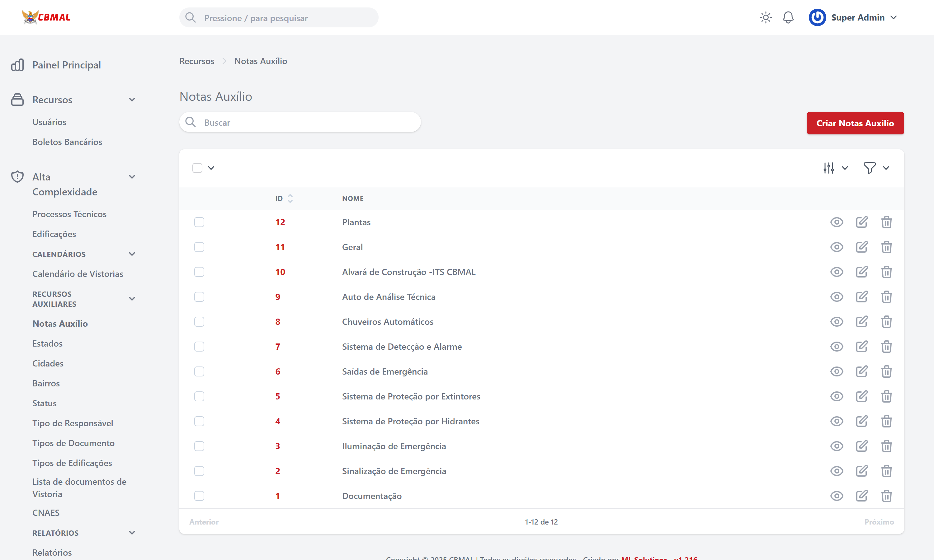Go to Painel Principal in sidebar
Screen dimensions: 934x560
(66, 65)
